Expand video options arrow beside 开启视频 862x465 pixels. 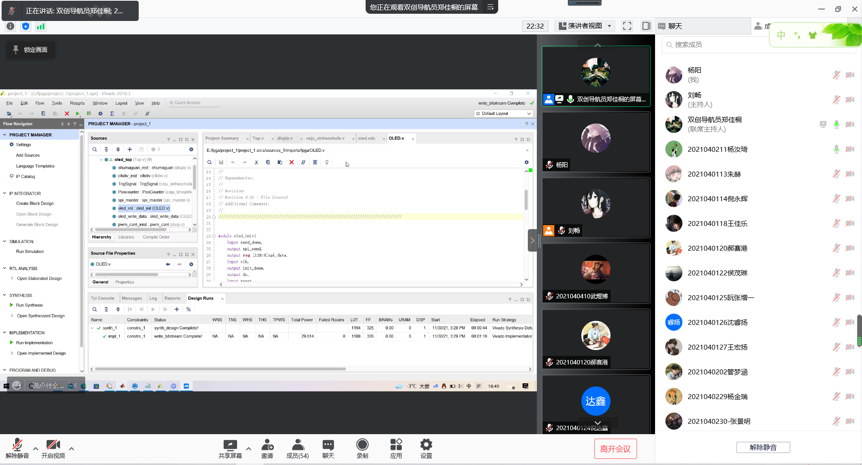(71, 448)
